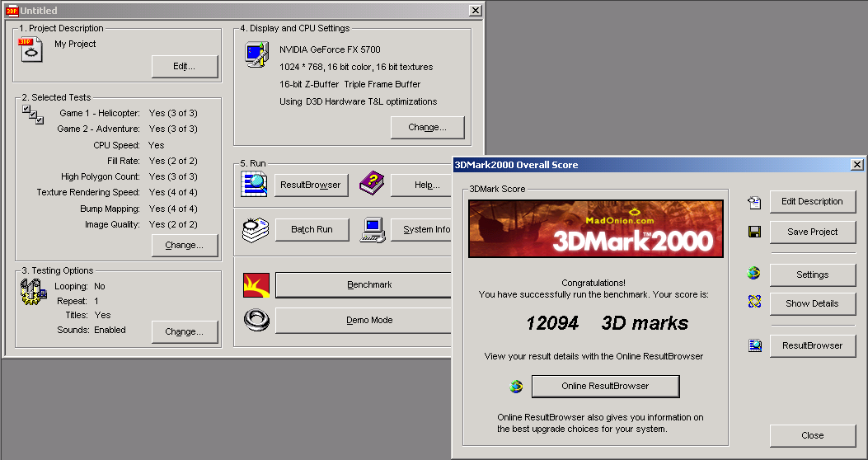868x460 pixels.
Task: Click 'Using D3D Hardware T&L optimizations' line
Action: click(x=358, y=101)
